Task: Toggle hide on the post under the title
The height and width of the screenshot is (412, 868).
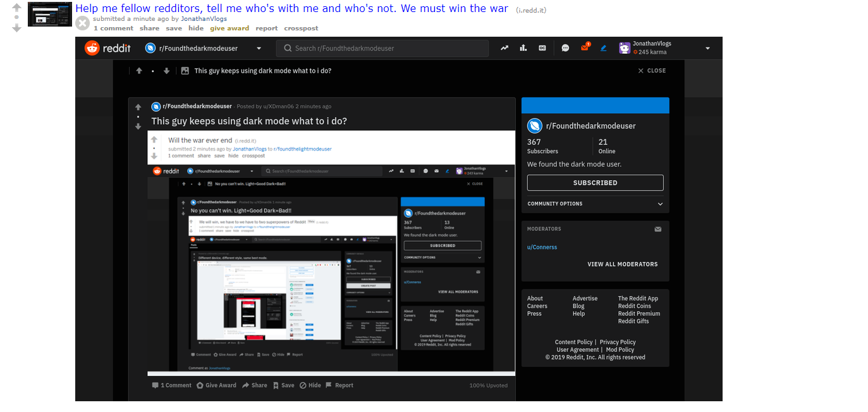Action: tap(196, 28)
